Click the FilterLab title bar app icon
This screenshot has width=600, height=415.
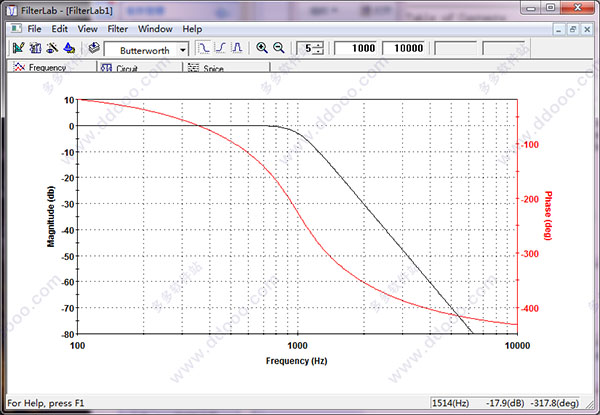coord(12,10)
